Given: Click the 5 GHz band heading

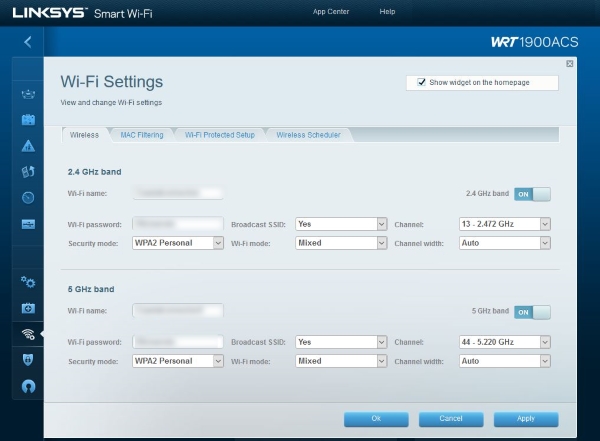Looking at the screenshot, I should click(x=91, y=289).
